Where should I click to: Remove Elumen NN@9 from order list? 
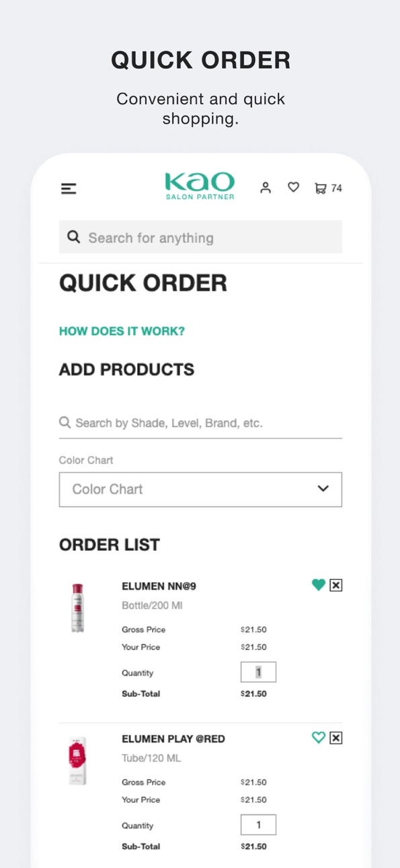pyautogui.click(x=336, y=585)
